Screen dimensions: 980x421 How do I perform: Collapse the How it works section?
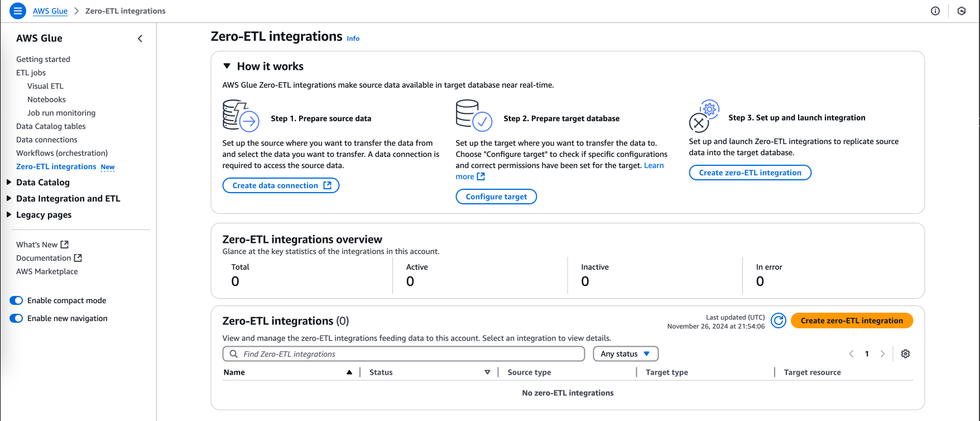pos(227,66)
